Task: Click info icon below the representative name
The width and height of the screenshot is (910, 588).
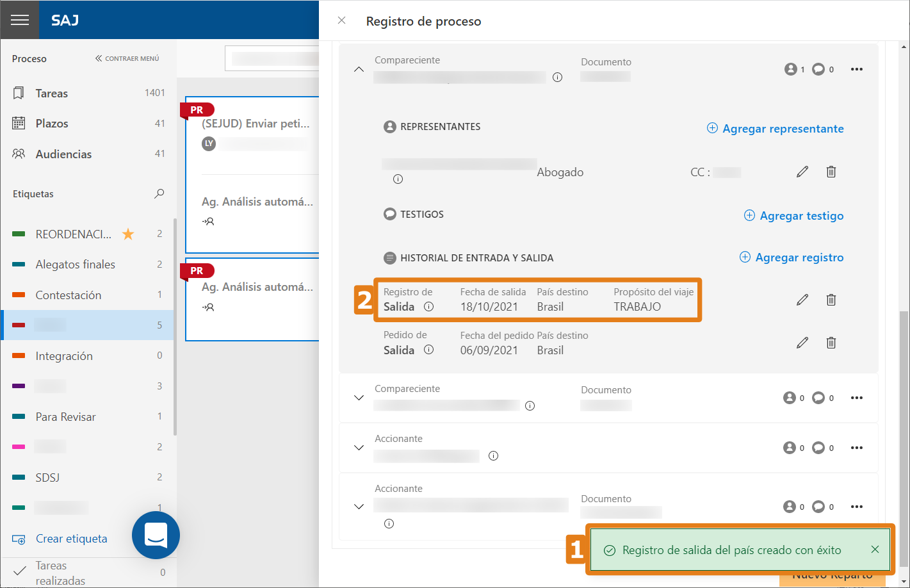Action: coord(398,179)
